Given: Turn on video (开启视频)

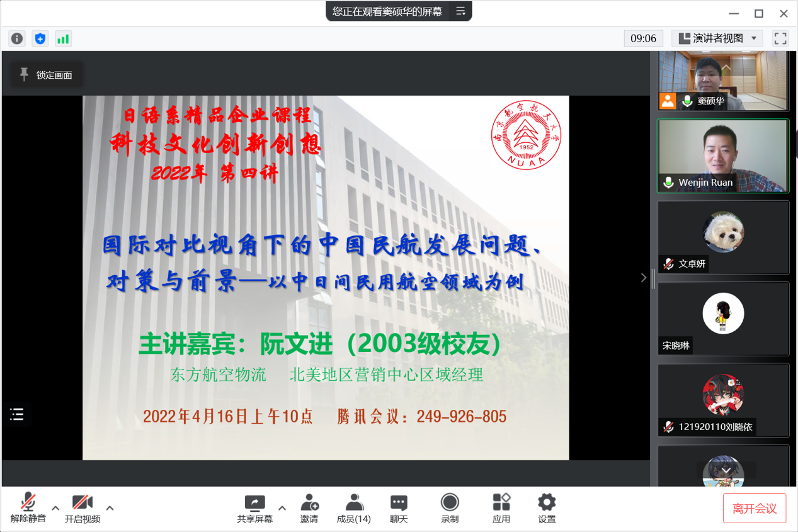Looking at the screenshot, I should pyautogui.click(x=82, y=507).
